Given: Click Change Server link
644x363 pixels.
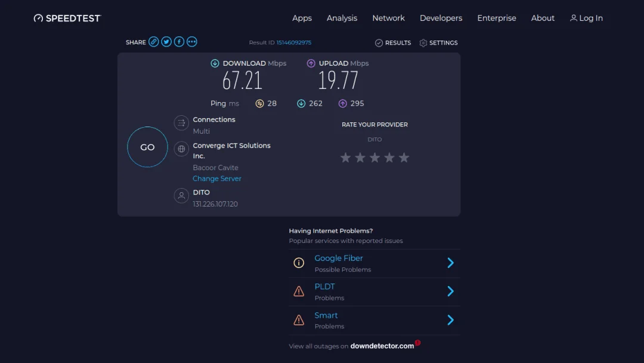Looking at the screenshot, I should click(217, 179).
